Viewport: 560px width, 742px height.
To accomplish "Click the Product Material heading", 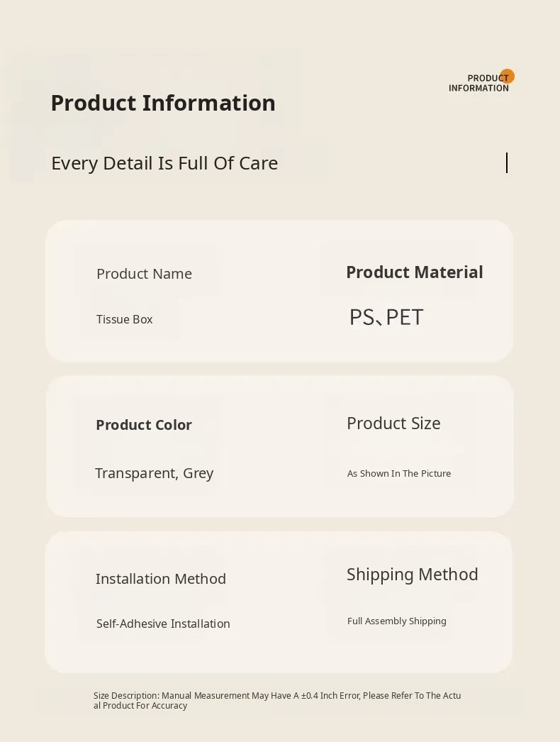I will (414, 272).
